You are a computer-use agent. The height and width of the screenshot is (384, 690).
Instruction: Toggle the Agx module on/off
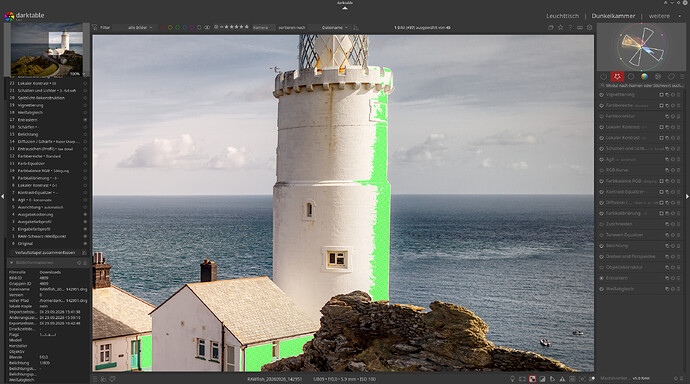pyautogui.click(x=602, y=160)
